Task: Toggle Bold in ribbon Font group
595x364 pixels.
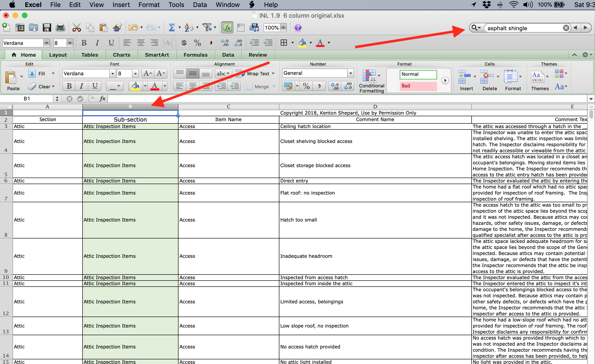Action: tap(69, 86)
